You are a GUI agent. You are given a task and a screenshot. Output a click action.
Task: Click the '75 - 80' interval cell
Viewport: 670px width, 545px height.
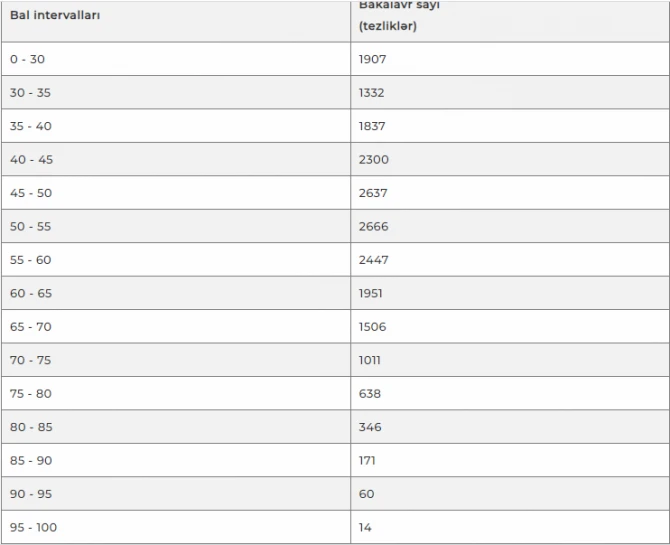(x=176, y=393)
